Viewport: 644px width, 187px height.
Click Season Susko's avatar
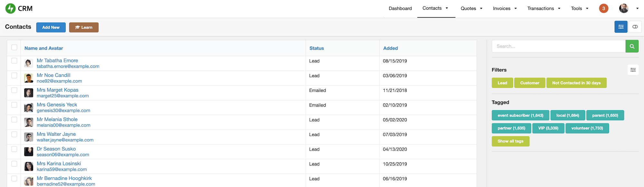[x=29, y=152]
